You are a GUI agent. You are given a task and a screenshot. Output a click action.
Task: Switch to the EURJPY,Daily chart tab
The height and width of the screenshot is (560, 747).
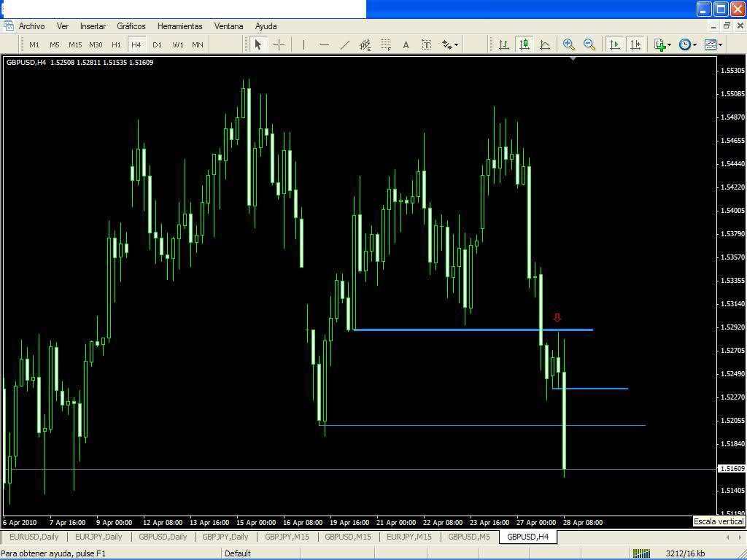coord(98,537)
